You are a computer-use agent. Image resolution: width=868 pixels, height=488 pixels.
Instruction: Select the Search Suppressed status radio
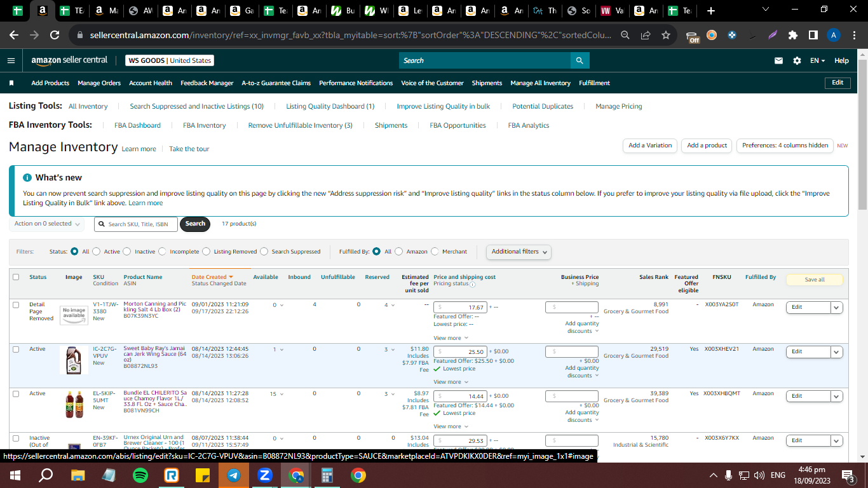point(264,252)
